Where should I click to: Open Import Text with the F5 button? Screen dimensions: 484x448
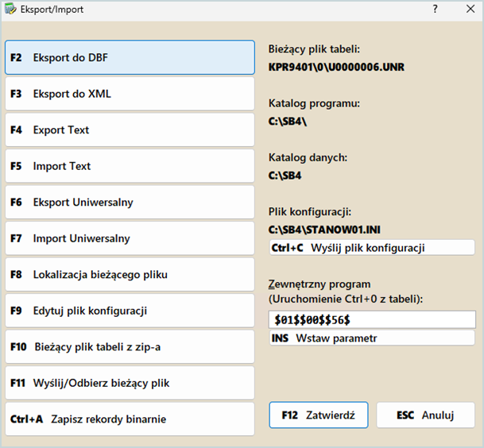130,166
